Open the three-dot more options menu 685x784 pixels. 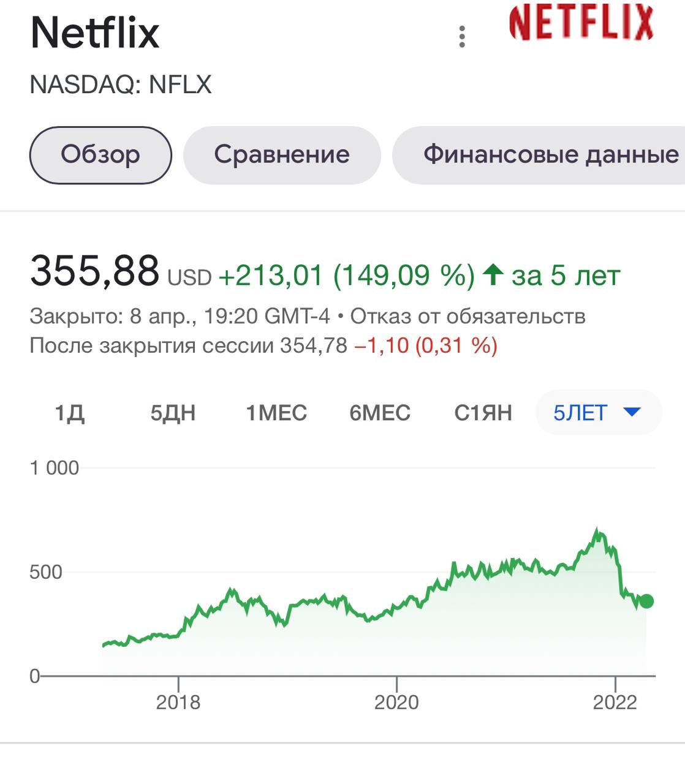463,37
